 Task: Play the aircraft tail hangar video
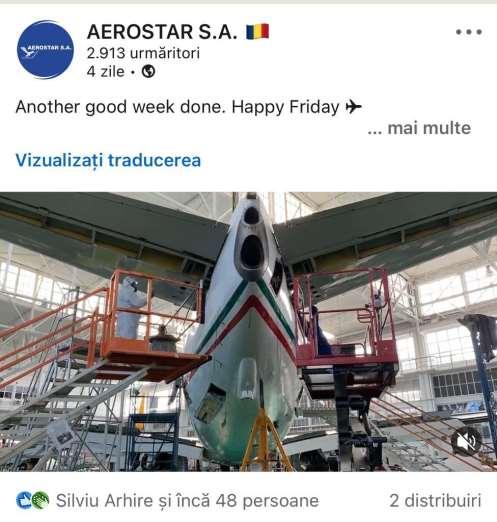coord(248,332)
